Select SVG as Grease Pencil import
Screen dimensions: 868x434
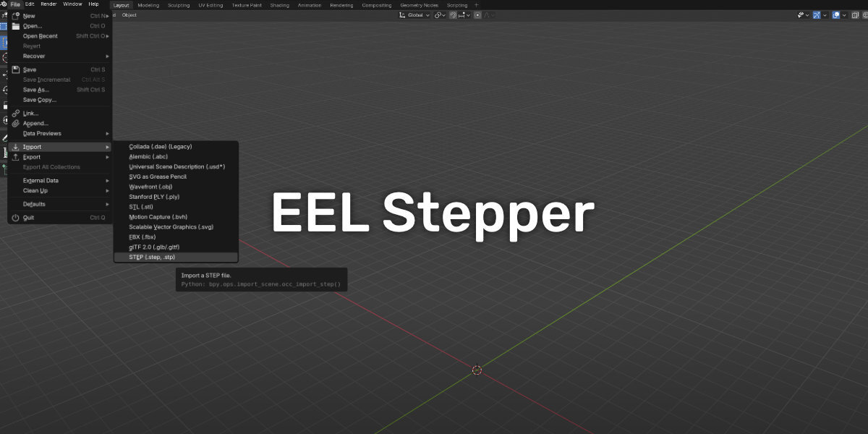(x=176, y=176)
